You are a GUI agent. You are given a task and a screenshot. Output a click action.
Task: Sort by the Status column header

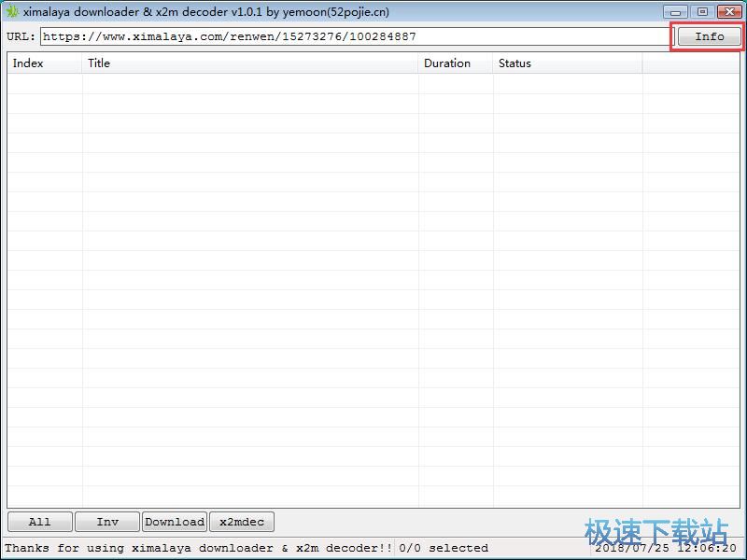(568, 63)
